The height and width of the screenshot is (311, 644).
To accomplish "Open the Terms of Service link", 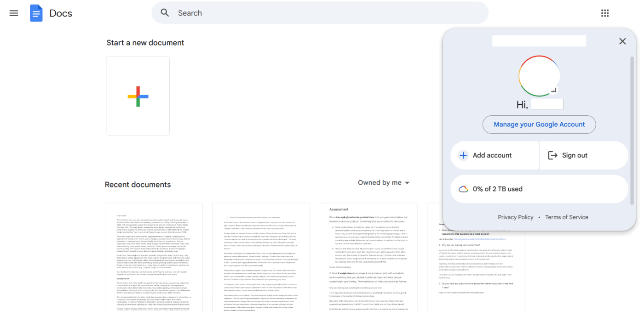I will click(567, 217).
